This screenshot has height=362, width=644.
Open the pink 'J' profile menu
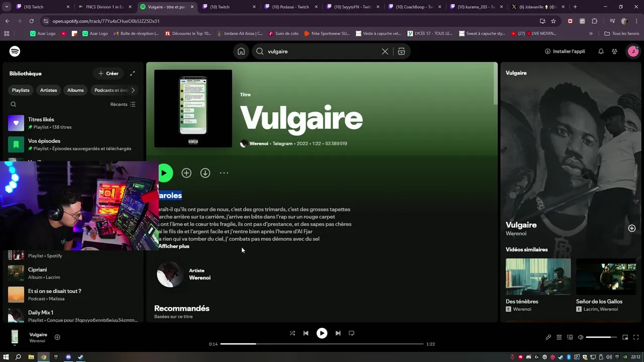point(632,51)
